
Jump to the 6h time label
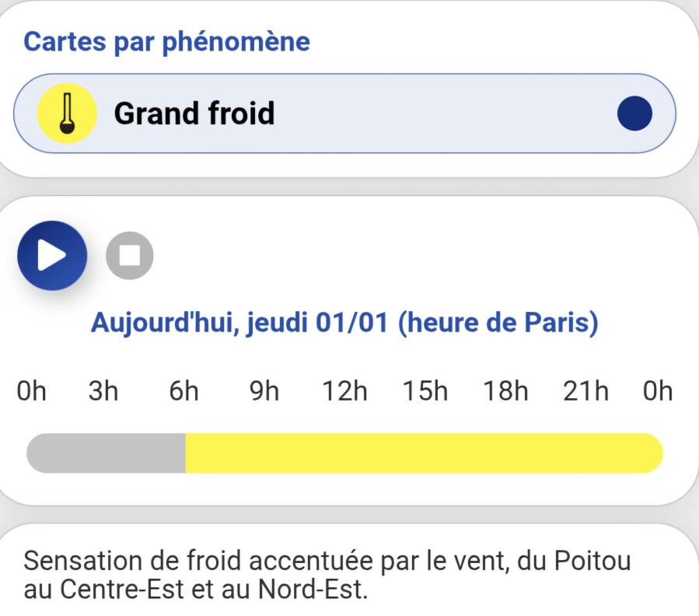click(x=184, y=391)
